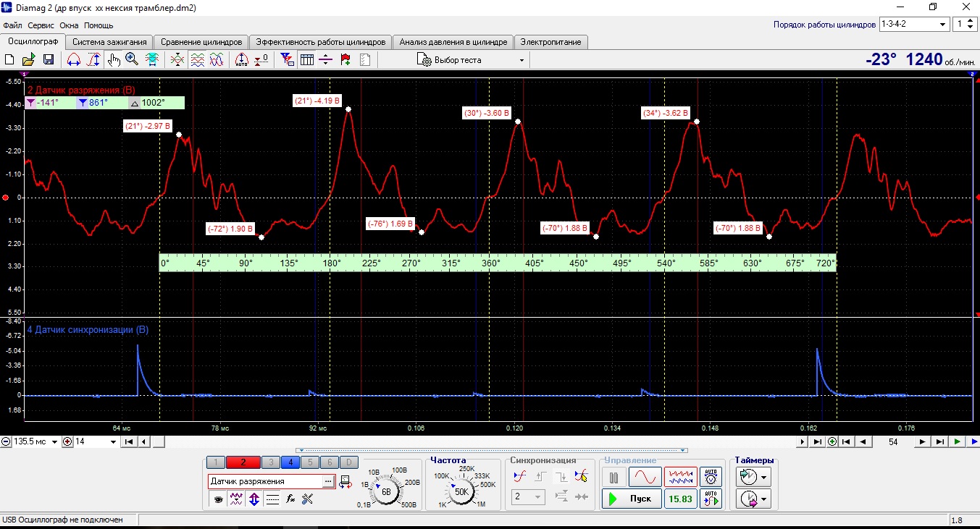Switch to Сравнение цилиндров tab
This screenshot has width=980, height=529.
click(201, 42)
